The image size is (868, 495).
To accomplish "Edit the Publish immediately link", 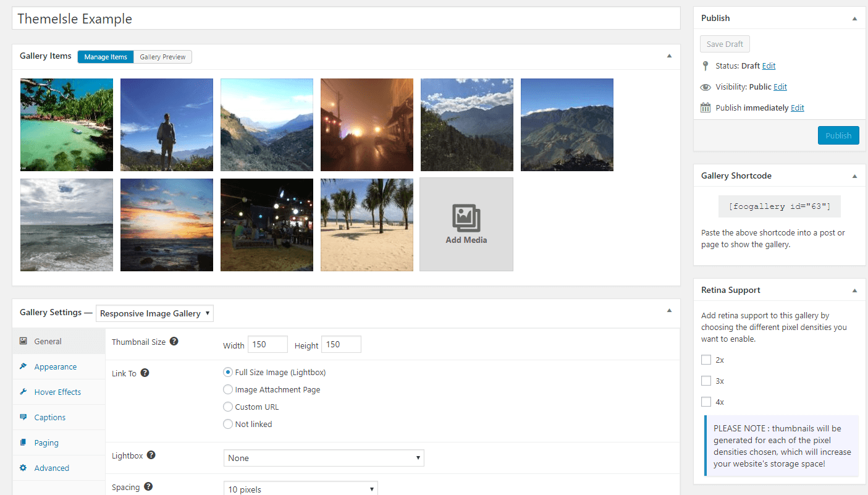I will coord(798,108).
